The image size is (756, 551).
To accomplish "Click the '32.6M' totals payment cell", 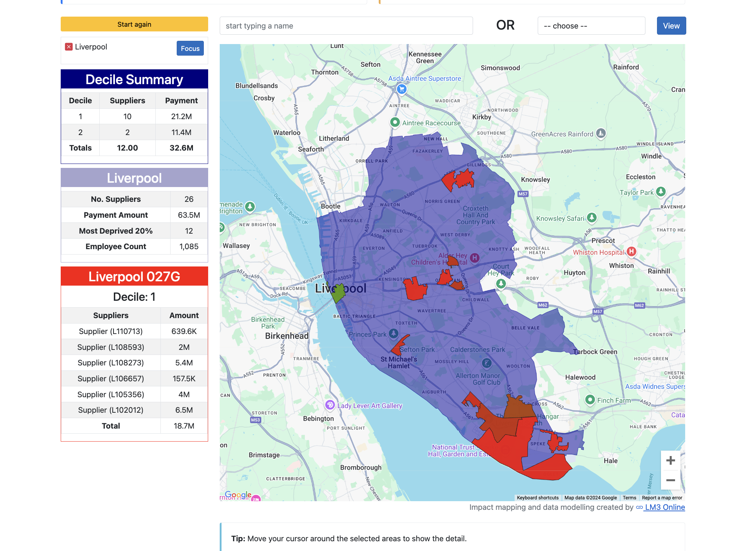I will click(181, 148).
